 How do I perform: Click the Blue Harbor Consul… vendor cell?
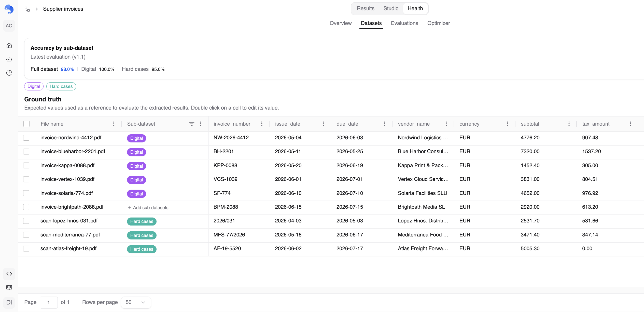tap(423, 152)
